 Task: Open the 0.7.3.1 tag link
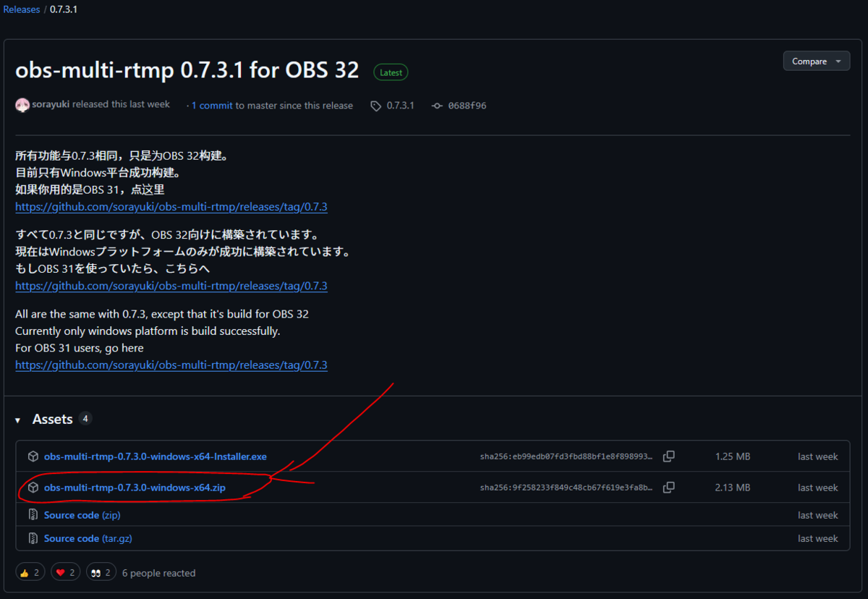tap(400, 106)
